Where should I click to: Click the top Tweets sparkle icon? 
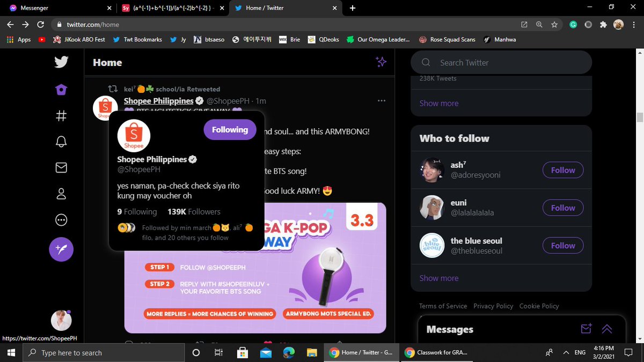click(x=381, y=62)
